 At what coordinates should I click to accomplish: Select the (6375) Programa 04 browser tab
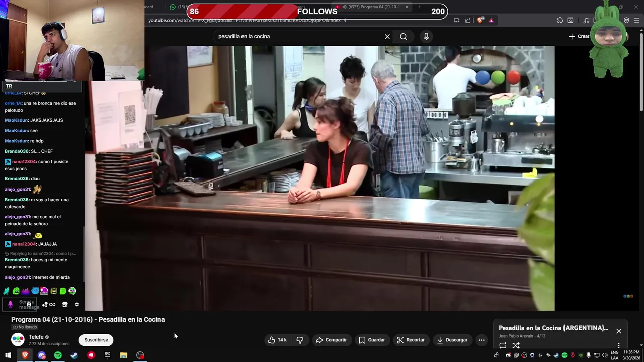click(x=372, y=7)
